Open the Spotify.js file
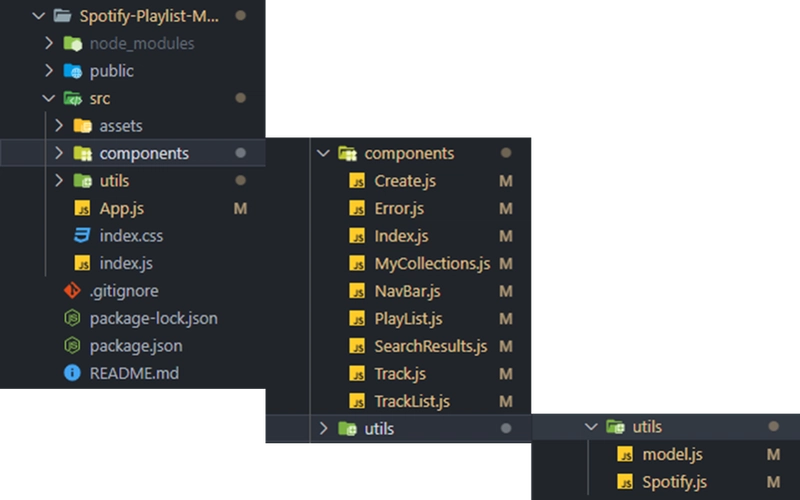 [674, 482]
